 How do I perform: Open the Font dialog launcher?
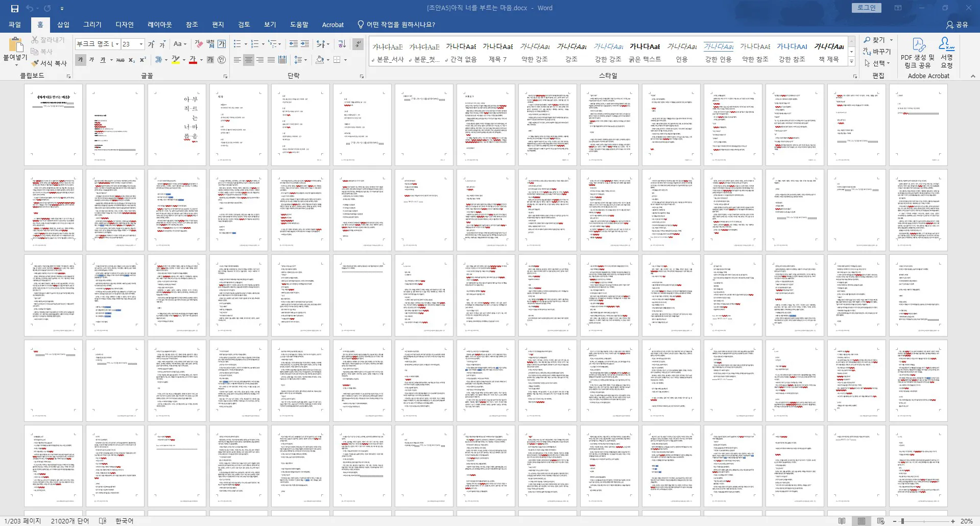coord(225,76)
